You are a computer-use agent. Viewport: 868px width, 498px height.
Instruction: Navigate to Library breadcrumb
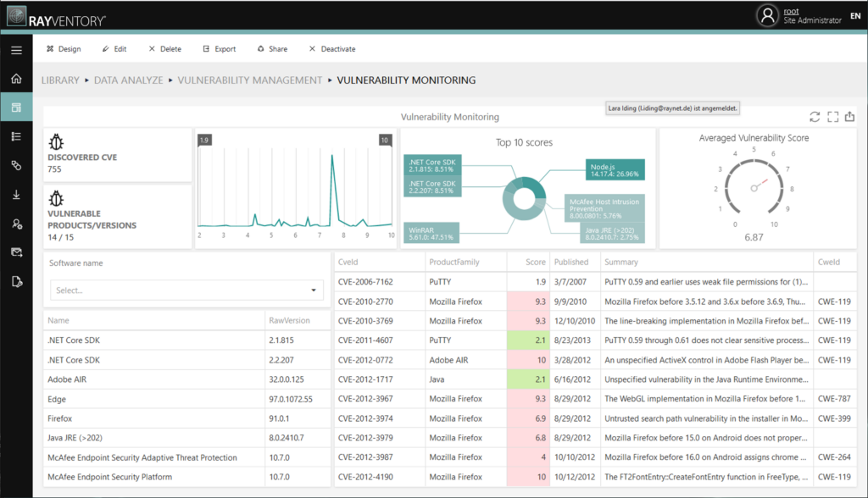[60, 80]
